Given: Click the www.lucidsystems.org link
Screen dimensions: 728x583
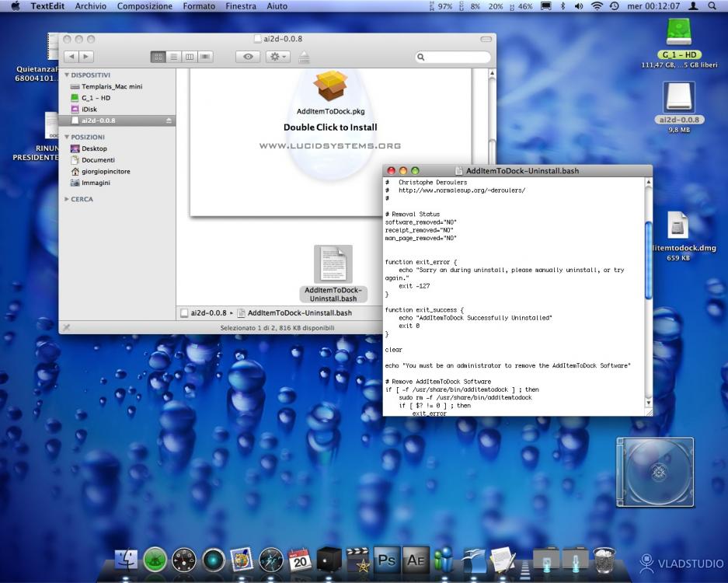Looking at the screenshot, I should point(330,146).
